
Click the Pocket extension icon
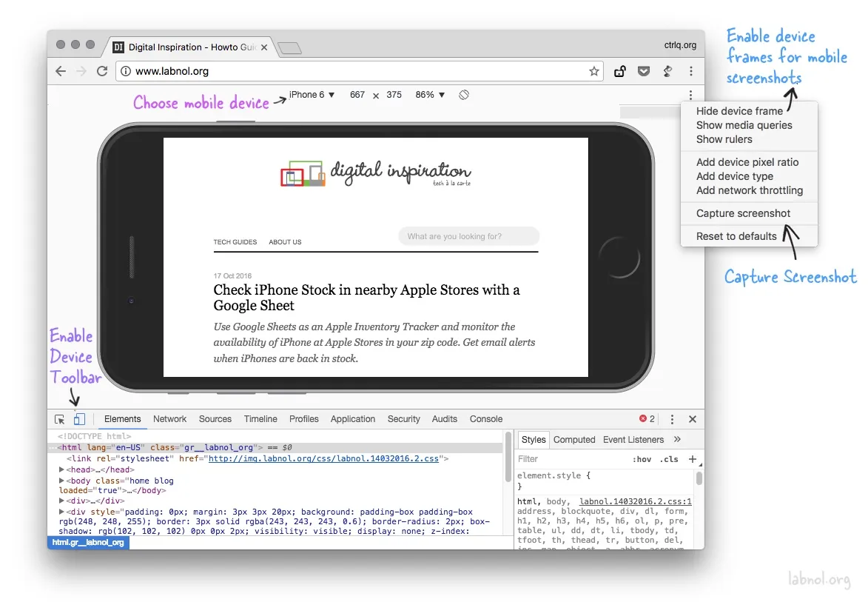644,71
